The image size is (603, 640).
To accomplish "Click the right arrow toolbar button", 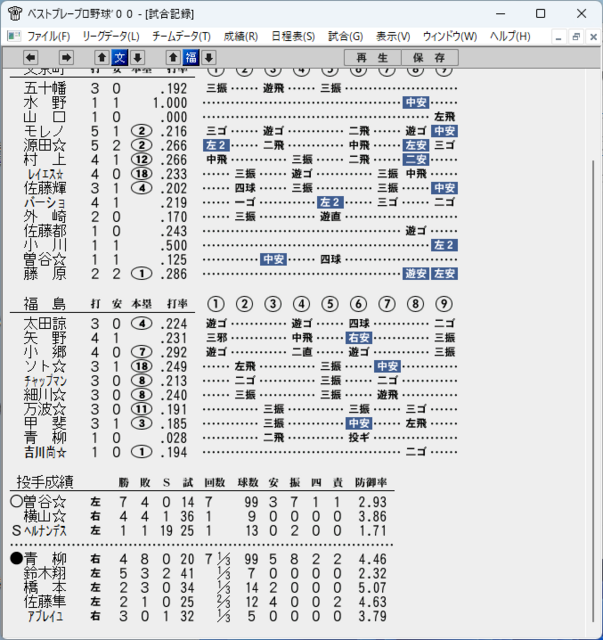I will [x=66, y=58].
